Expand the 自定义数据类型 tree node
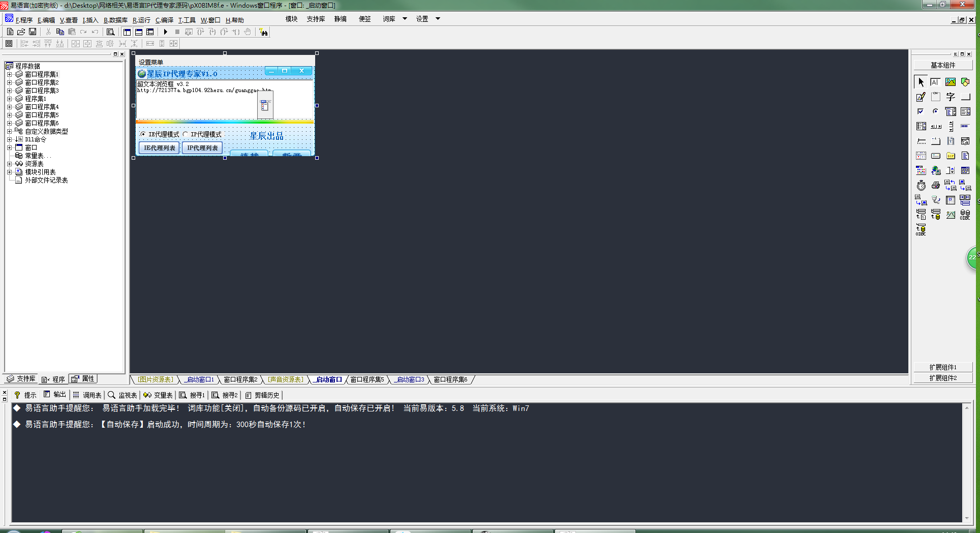The image size is (980, 533). [x=9, y=131]
